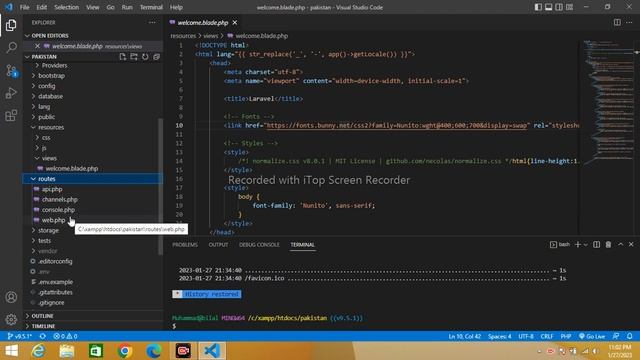Open customize layout button in title bar
This screenshot has width=640, height=360.
569,7
